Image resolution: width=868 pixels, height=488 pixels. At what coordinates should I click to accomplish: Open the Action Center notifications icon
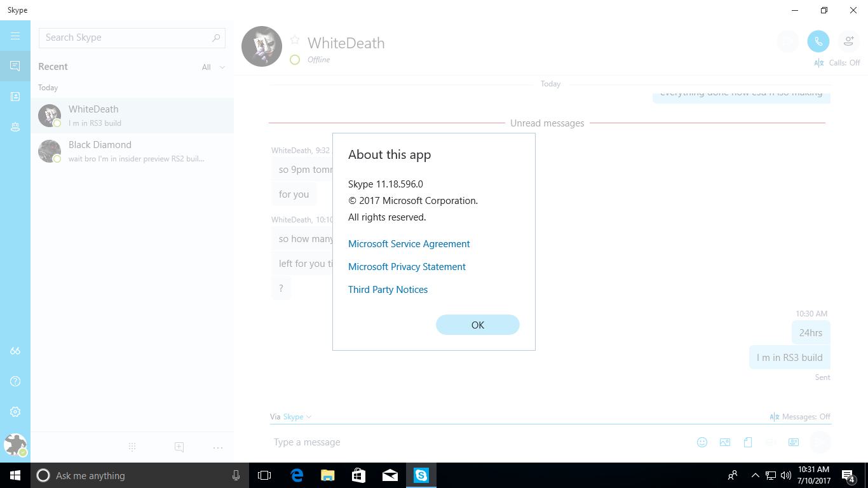coord(848,475)
